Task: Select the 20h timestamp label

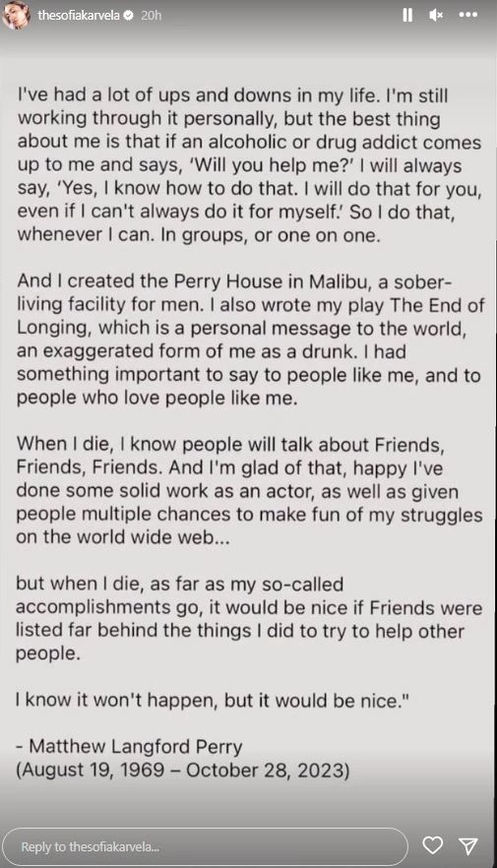Action: click(151, 16)
